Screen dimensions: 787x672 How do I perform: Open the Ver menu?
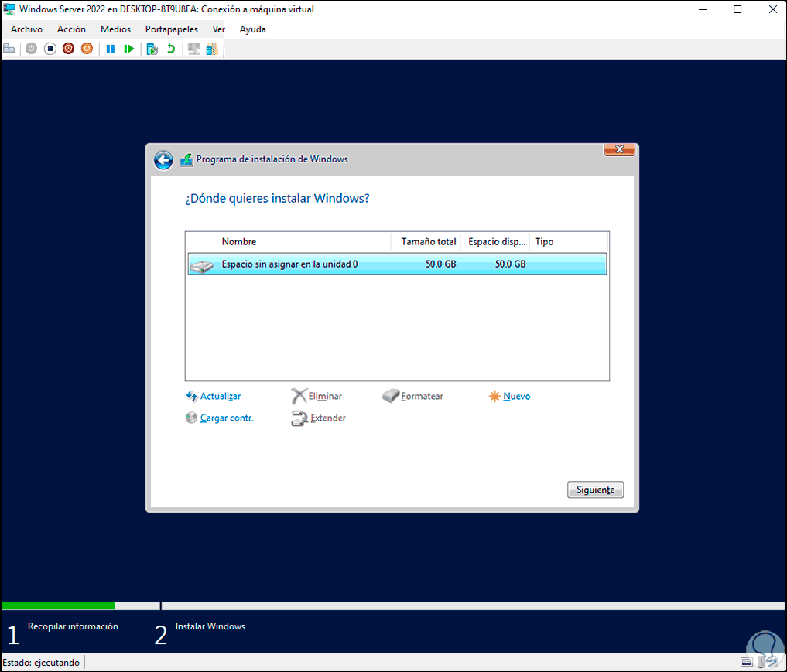[218, 29]
